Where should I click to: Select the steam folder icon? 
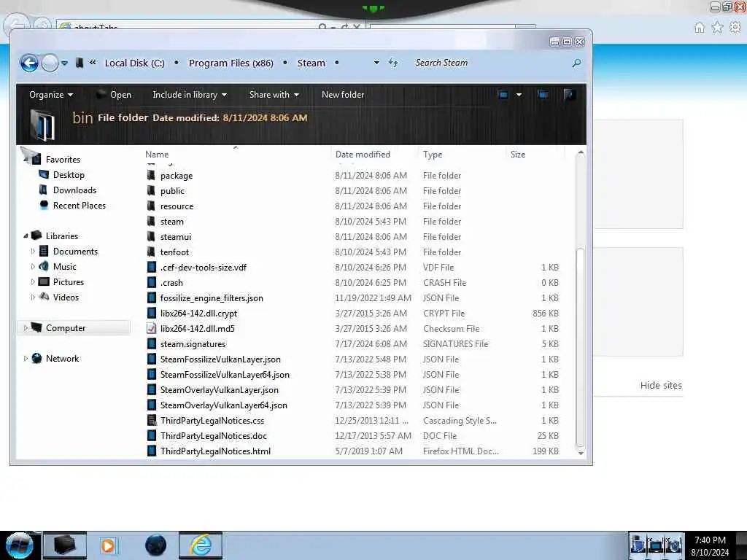click(x=151, y=221)
